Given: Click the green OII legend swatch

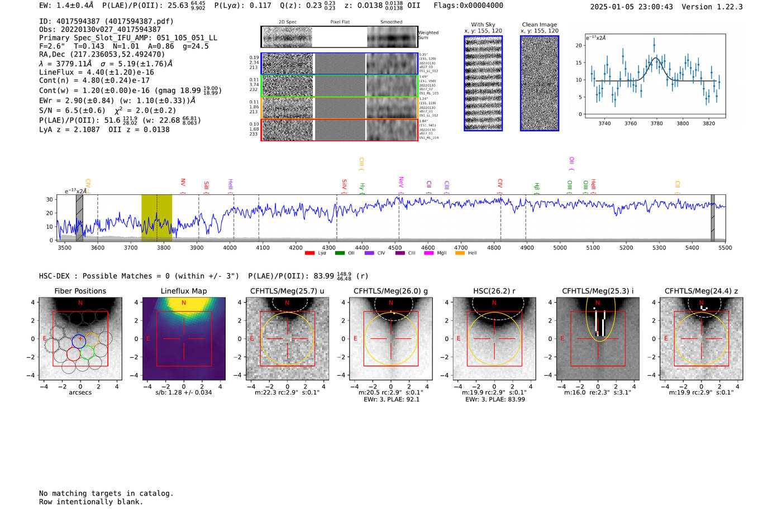Looking at the screenshot, I should click(340, 253).
